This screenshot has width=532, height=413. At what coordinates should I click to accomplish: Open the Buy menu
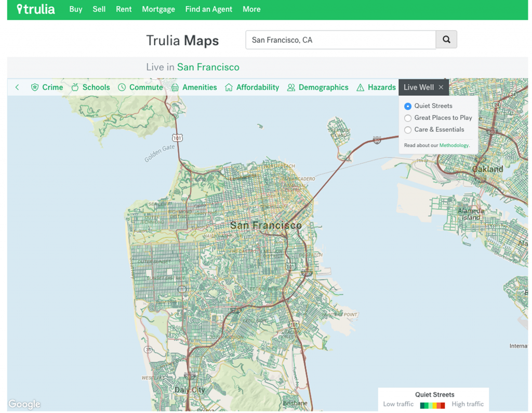(76, 9)
